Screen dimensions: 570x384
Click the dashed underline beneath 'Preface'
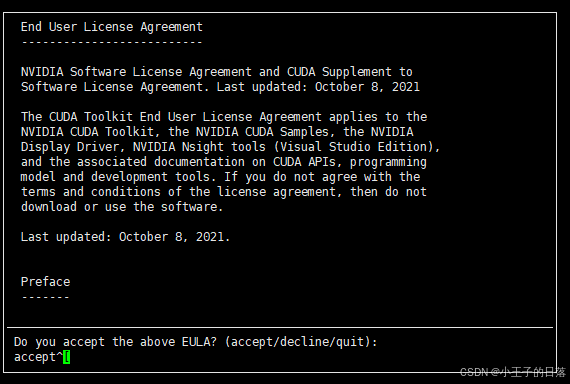point(45,297)
